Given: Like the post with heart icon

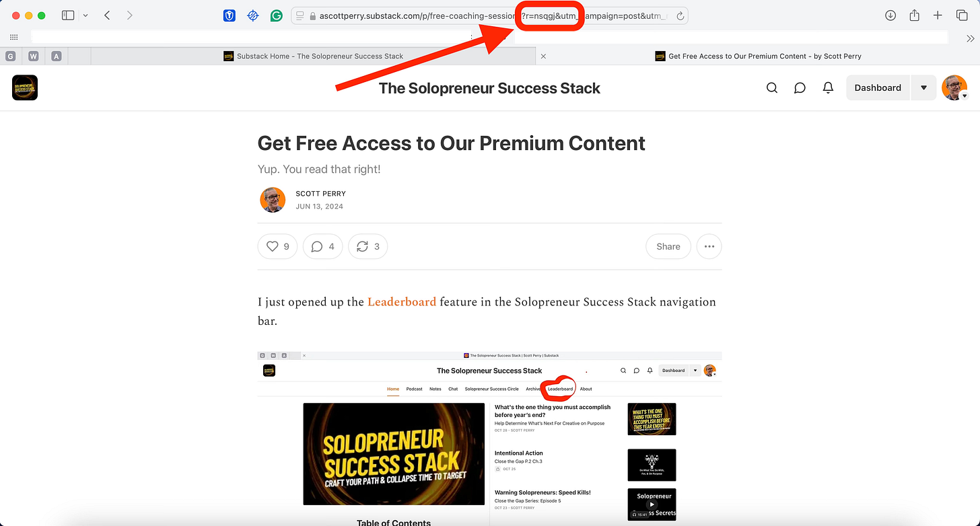Looking at the screenshot, I should 277,247.
